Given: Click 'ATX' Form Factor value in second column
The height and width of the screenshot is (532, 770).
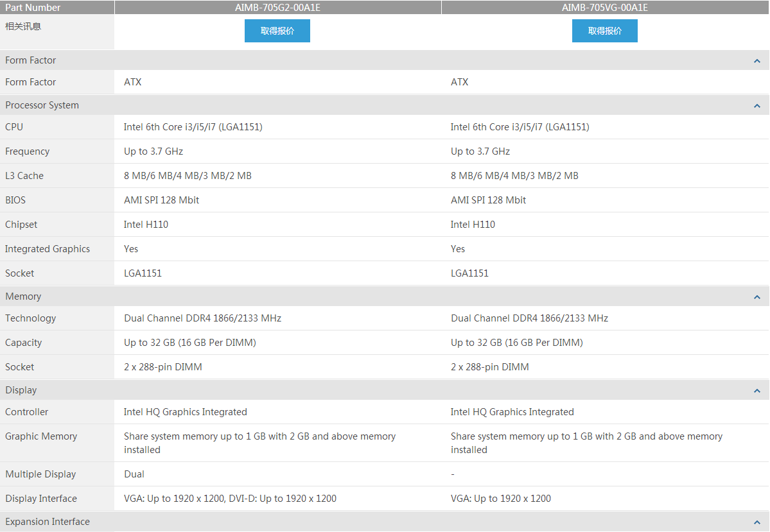Looking at the screenshot, I should pyautogui.click(x=460, y=82).
